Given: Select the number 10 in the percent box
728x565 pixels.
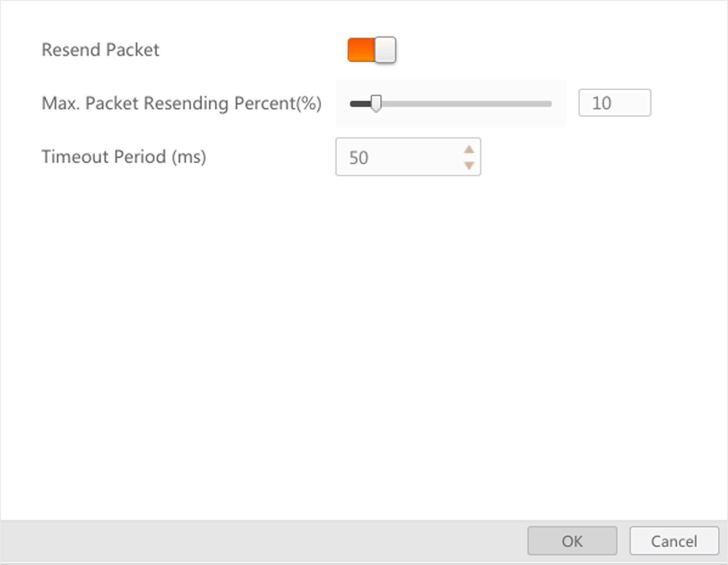Looking at the screenshot, I should point(602,103).
